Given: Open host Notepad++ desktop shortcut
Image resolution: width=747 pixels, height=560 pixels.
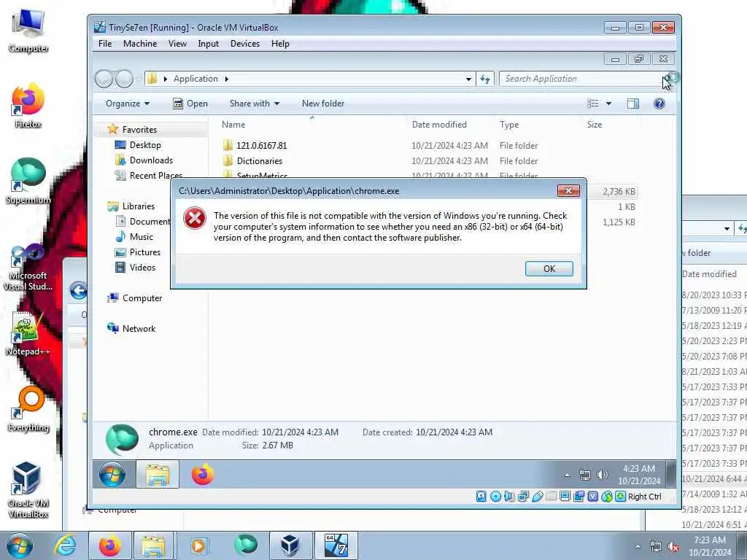Looking at the screenshot, I should [28, 333].
